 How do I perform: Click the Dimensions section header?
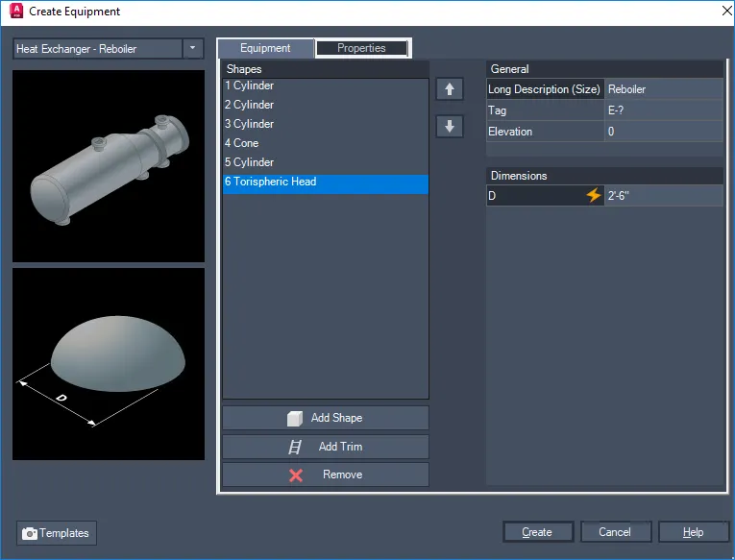[x=604, y=176]
